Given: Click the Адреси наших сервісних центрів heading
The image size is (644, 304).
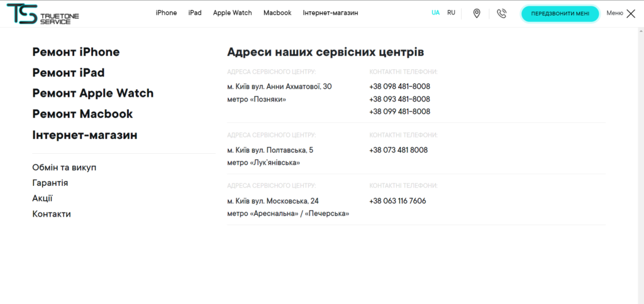Looking at the screenshot, I should click(326, 52).
